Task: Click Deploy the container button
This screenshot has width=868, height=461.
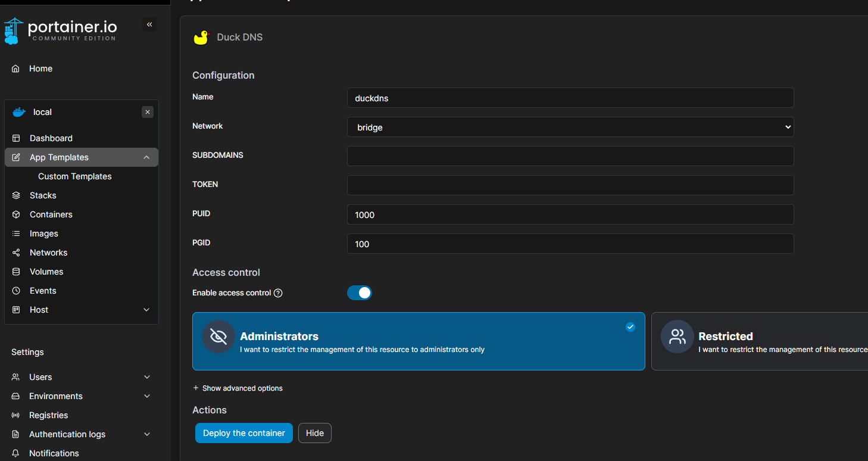Action: (x=244, y=433)
